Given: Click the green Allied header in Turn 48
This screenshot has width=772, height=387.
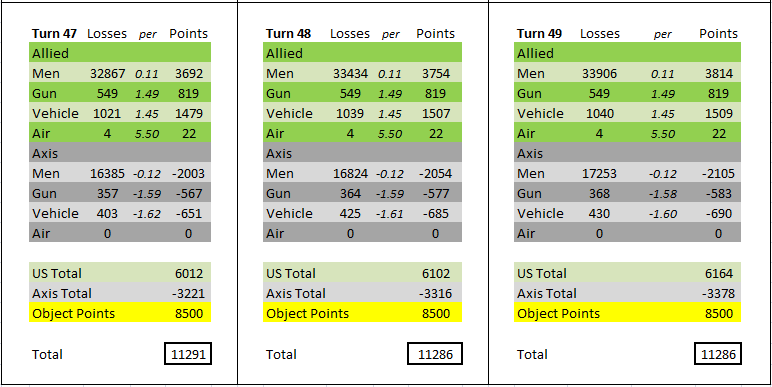Looking at the screenshot, I should [x=362, y=53].
